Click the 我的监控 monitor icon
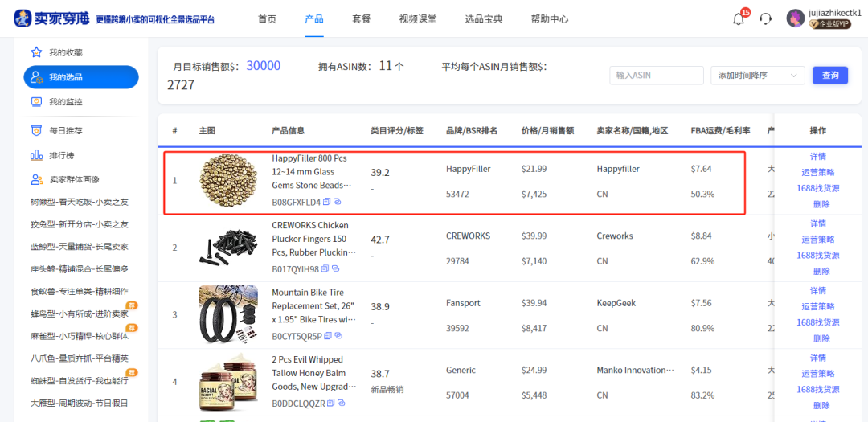The width and height of the screenshot is (868, 422). (x=36, y=102)
